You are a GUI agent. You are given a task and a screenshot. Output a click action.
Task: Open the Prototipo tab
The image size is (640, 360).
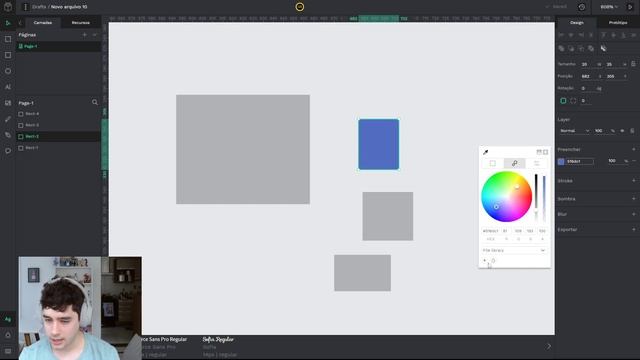click(618, 22)
